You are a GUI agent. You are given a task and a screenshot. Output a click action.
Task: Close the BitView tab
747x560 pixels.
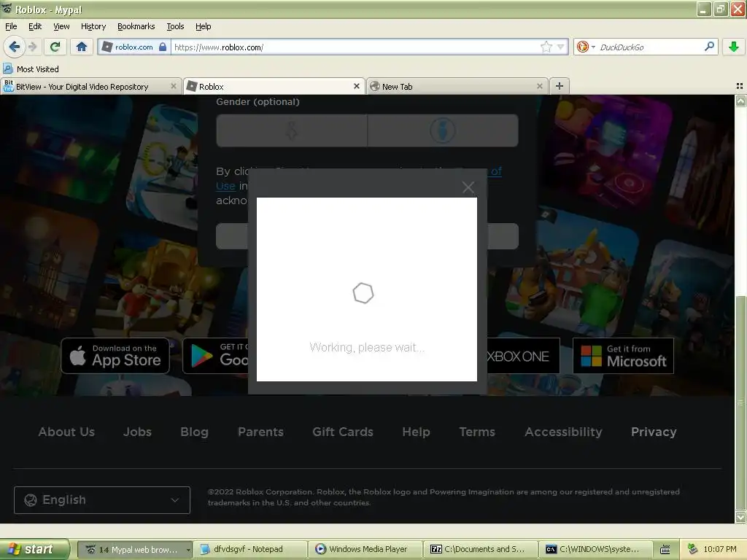click(x=174, y=86)
